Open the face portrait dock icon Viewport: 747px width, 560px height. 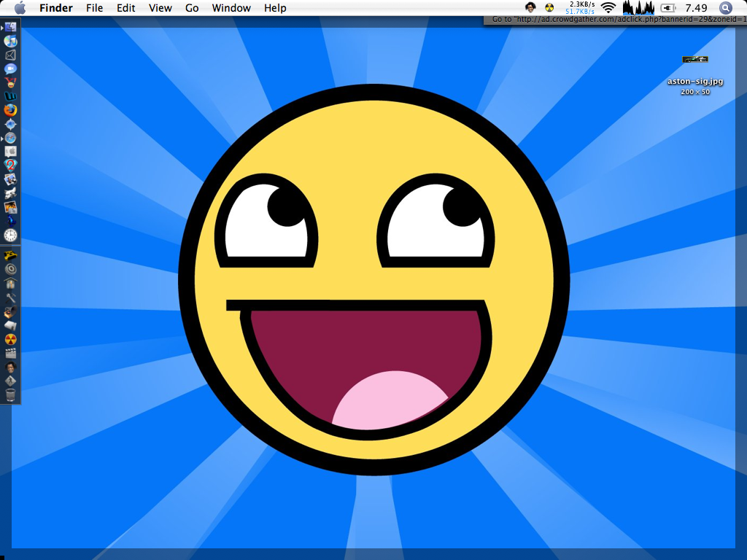[x=10, y=367]
